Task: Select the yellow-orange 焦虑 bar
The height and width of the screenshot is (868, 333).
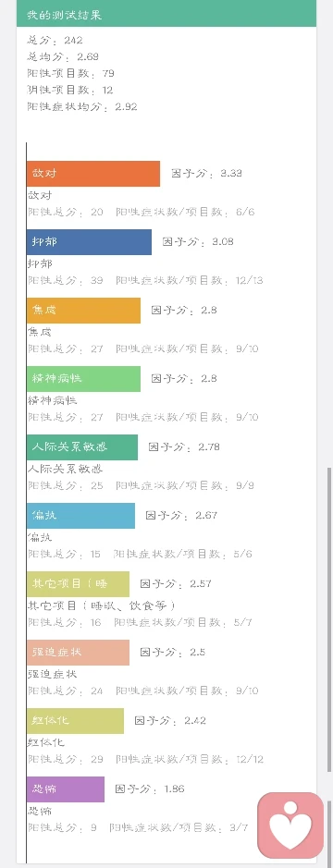Action: [83, 310]
